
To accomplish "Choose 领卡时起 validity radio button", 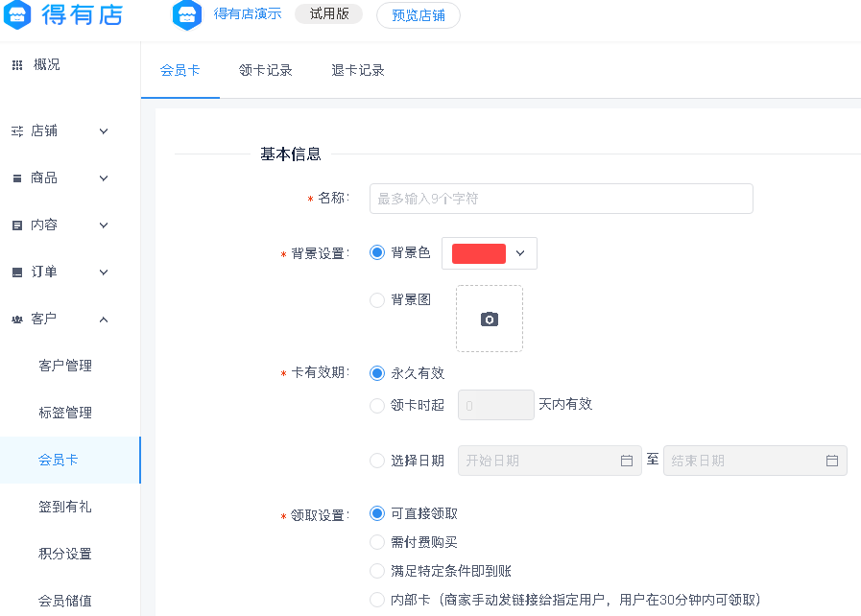I will pyautogui.click(x=376, y=406).
